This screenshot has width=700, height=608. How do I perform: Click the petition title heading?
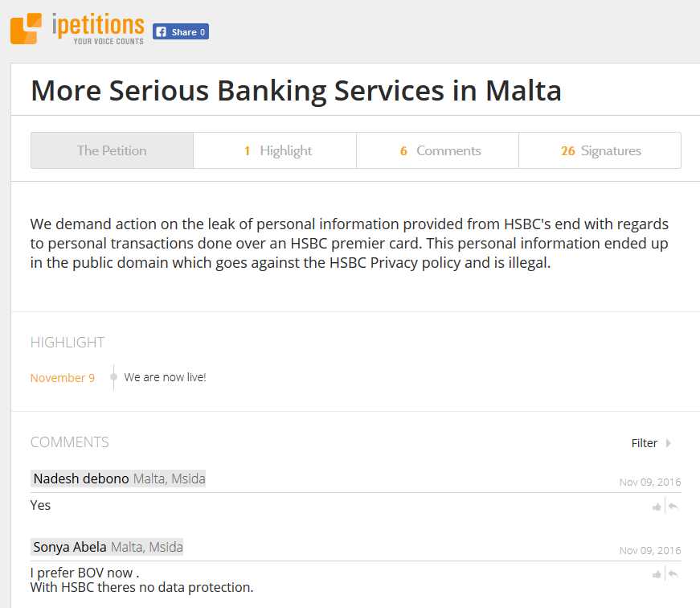(x=296, y=91)
